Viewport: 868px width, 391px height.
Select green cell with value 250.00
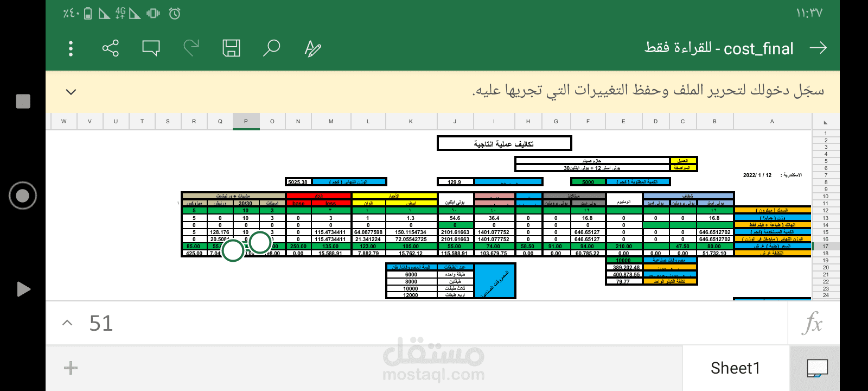pos(298,246)
